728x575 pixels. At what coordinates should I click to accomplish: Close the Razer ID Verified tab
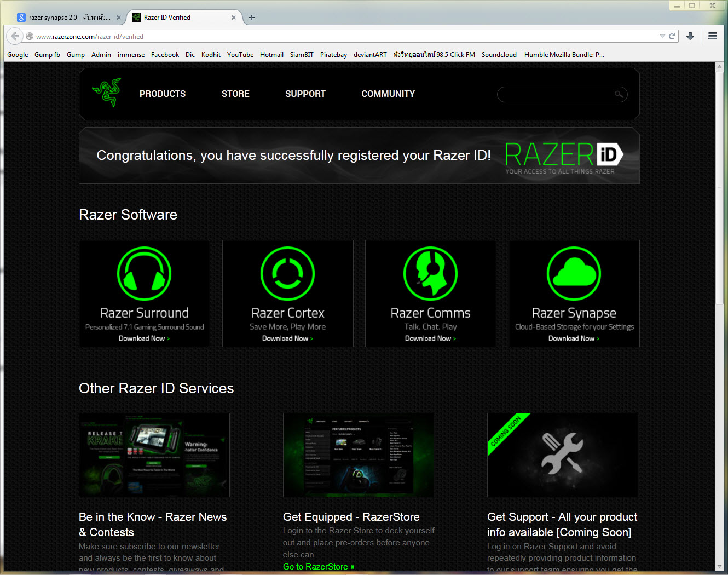point(234,18)
